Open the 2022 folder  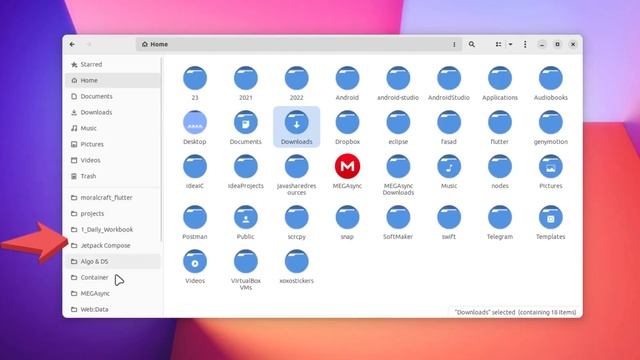(x=296, y=83)
